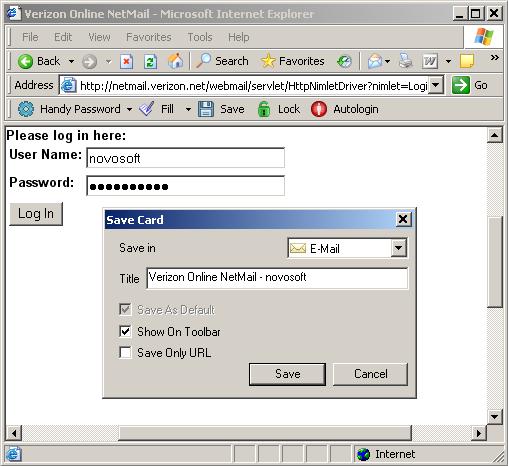
Task: Open the Edit menu
Action: (x=63, y=37)
